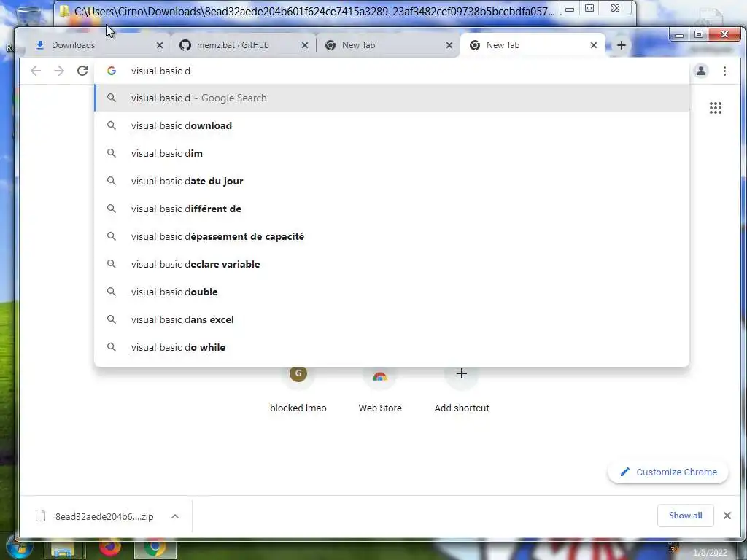Choose suggestion 'visual basic double'
747x560 pixels.
pyautogui.click(x=392, y=292)
